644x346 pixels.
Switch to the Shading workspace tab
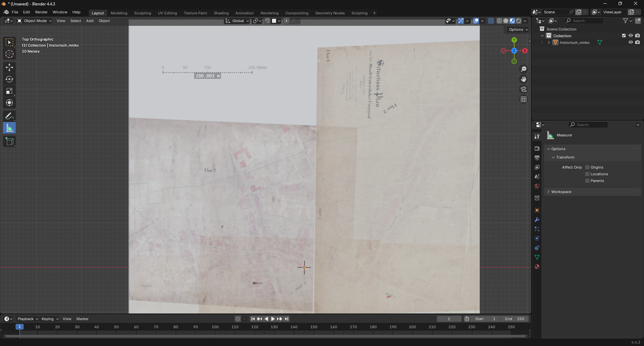pyautogui.click(x=221, y=13)
